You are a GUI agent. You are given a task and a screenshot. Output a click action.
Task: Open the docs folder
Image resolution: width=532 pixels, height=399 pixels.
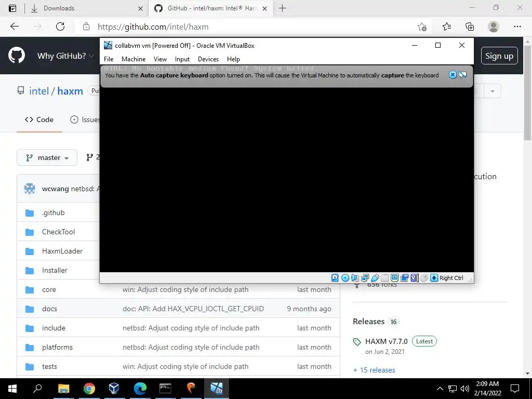(49, 309)
